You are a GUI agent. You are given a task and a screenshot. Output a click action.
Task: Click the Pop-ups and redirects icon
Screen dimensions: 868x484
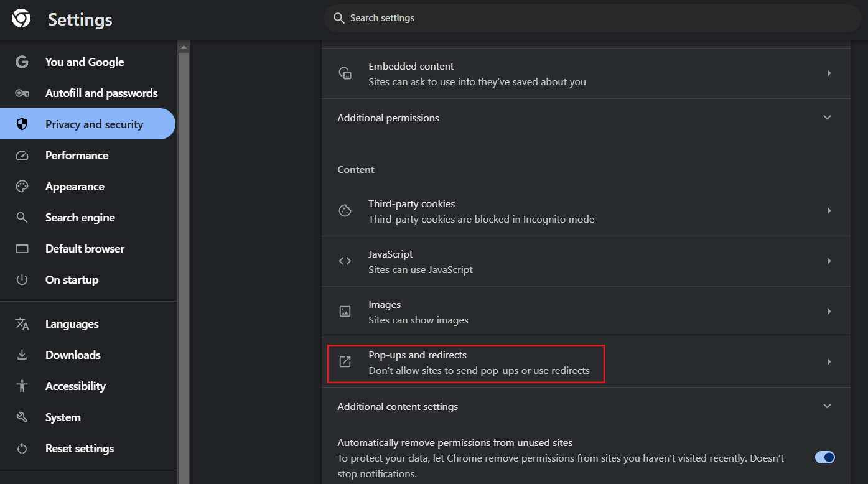(x=345, y=362)
